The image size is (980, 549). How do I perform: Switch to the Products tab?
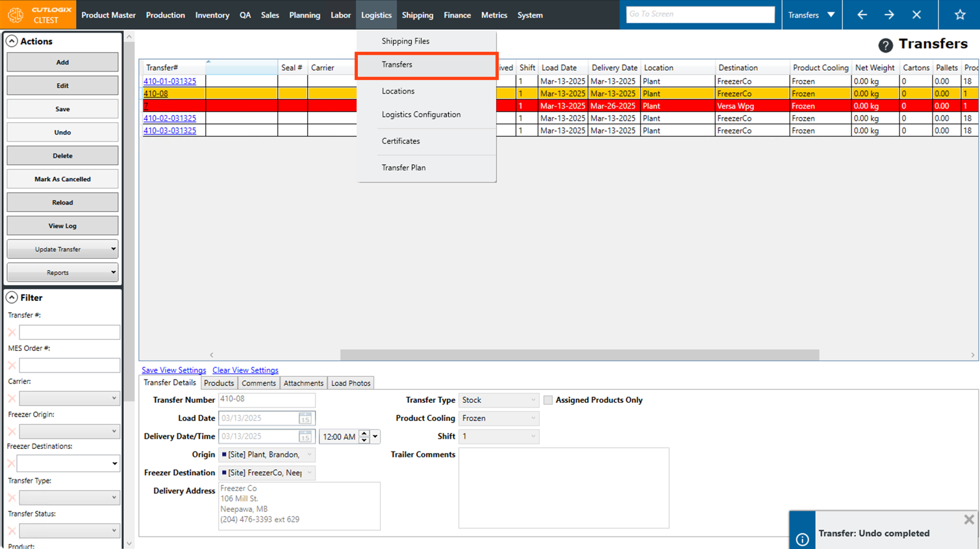(219, 383)
